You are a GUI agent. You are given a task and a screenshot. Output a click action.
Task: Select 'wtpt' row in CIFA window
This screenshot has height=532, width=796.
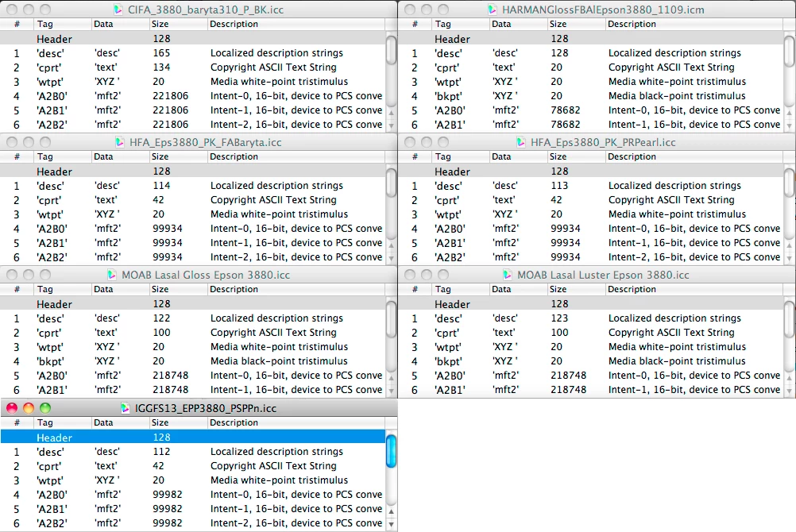click(x=193, y=81)
